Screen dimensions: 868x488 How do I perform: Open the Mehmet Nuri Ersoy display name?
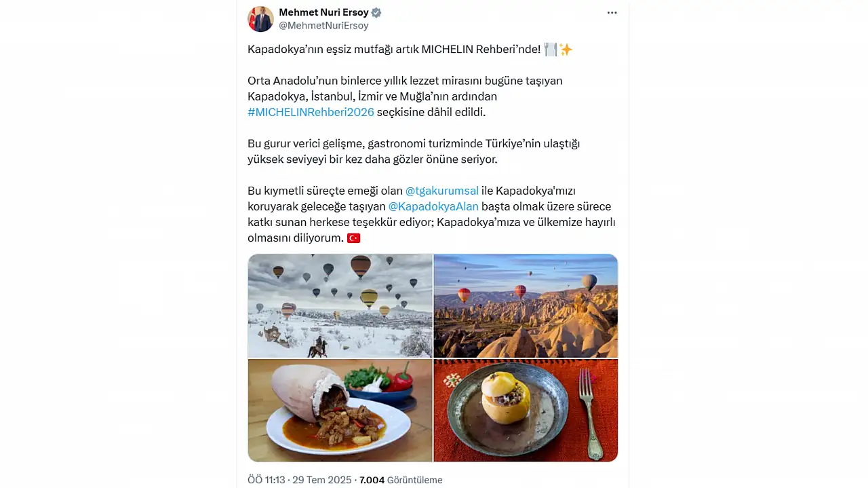[323, 12]
